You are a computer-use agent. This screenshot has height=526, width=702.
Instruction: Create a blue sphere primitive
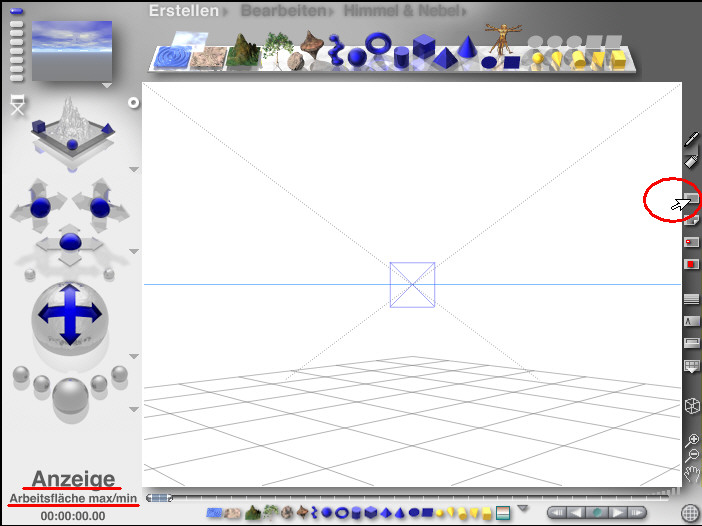pyautogui.click(x=357, y=58)
